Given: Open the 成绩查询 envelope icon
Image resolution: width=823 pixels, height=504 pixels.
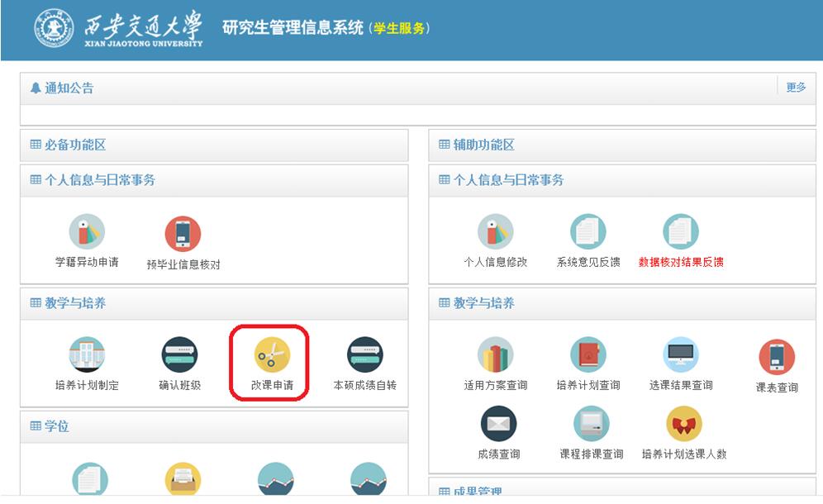Looking at the screenshot, I should tap(498, 424).
